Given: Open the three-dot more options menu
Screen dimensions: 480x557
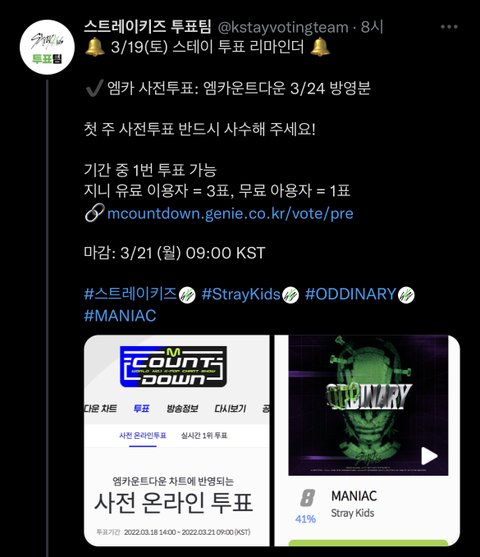Looking at the screenshot, I should click(x=449, y=27).
